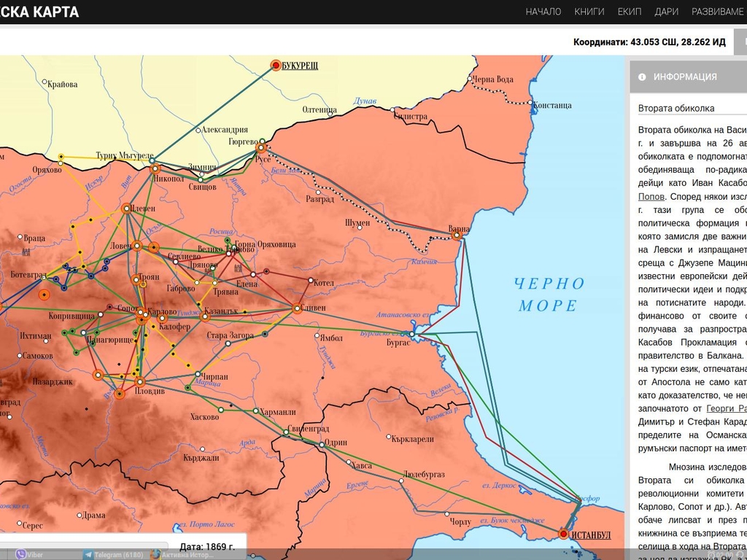Viewport: 747px width, 560px height.
Task: Select the Букурещ red city marker
Action: pyautogui.click(x=276, y=65)
